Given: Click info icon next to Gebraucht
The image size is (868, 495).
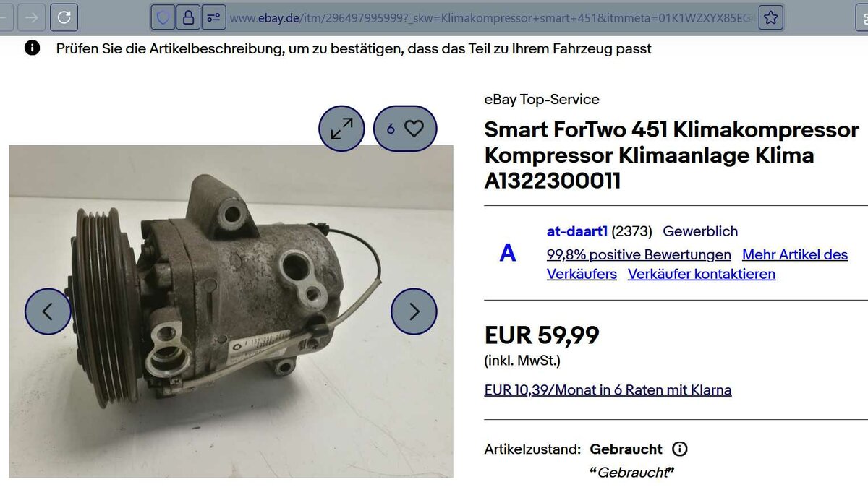Looking at the screenshot, I should [x=680, y=449].
